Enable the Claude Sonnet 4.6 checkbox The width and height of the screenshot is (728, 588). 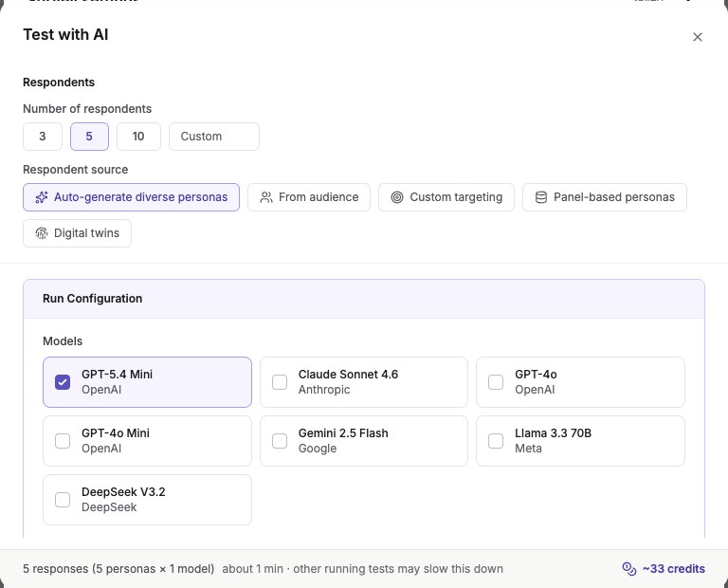click(280, 382)
